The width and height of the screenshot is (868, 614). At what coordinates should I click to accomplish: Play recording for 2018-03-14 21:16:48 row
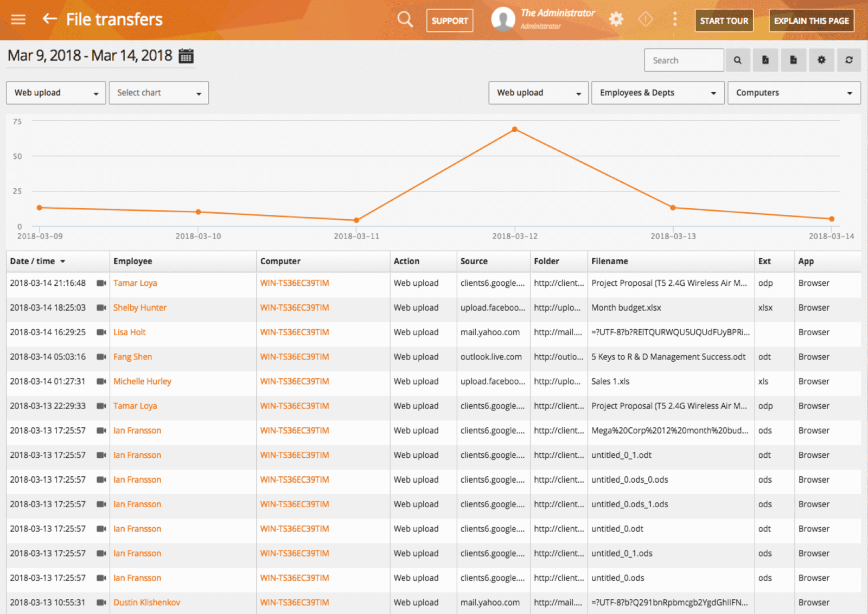point(101,283)
